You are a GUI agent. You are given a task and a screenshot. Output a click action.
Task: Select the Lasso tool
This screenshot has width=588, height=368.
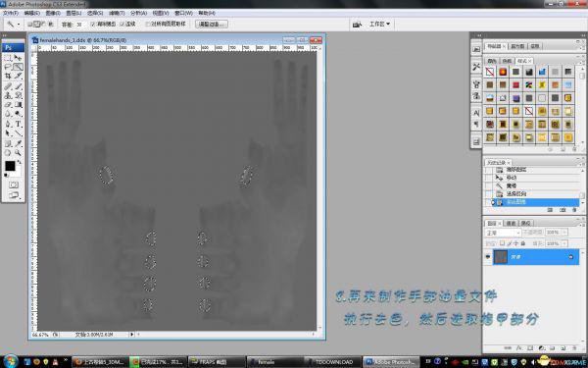[x=8, y=67]
